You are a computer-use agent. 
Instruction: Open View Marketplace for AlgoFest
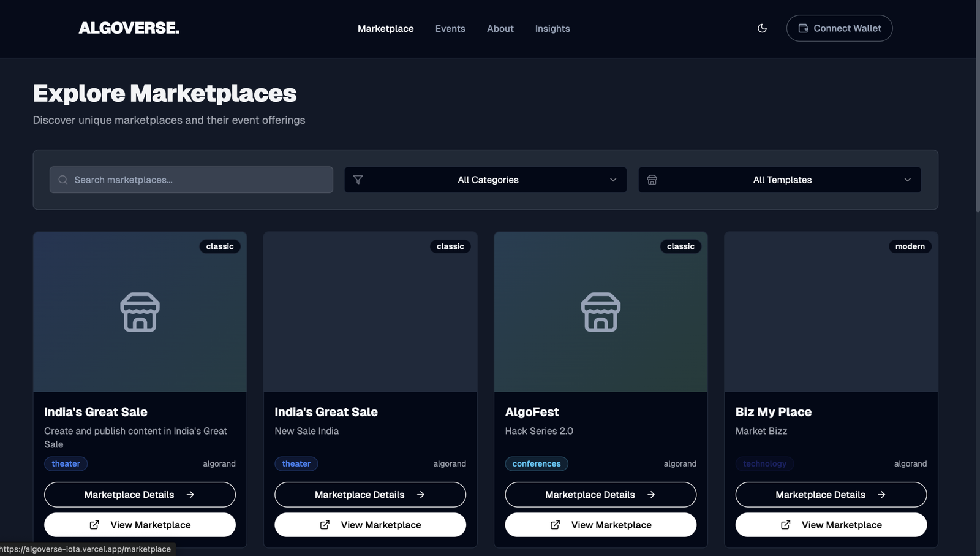[600, 525]
